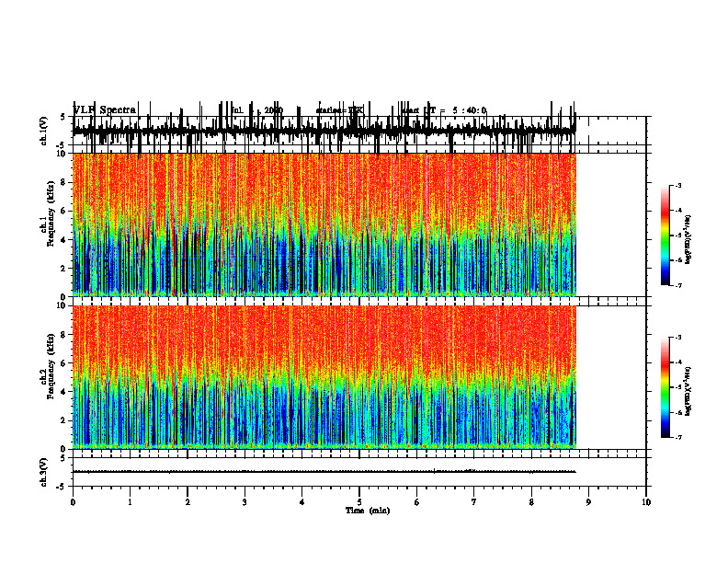Image resolution: width=728 pixels, height=563 pixels.
Task: Click time axis tick label "2"
Action: 188,502
